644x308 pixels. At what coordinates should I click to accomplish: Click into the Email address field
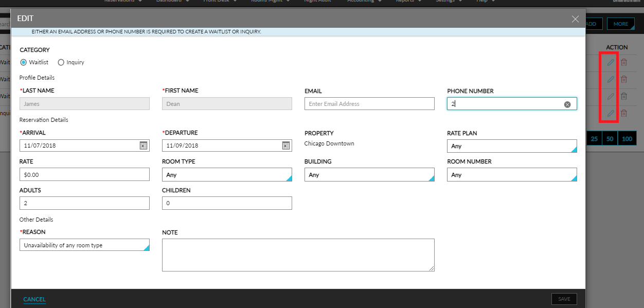(369, 104)
